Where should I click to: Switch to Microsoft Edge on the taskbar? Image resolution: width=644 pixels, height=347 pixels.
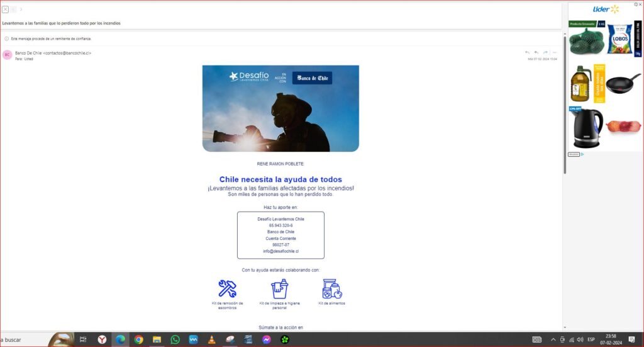click(x=120, y=339)
